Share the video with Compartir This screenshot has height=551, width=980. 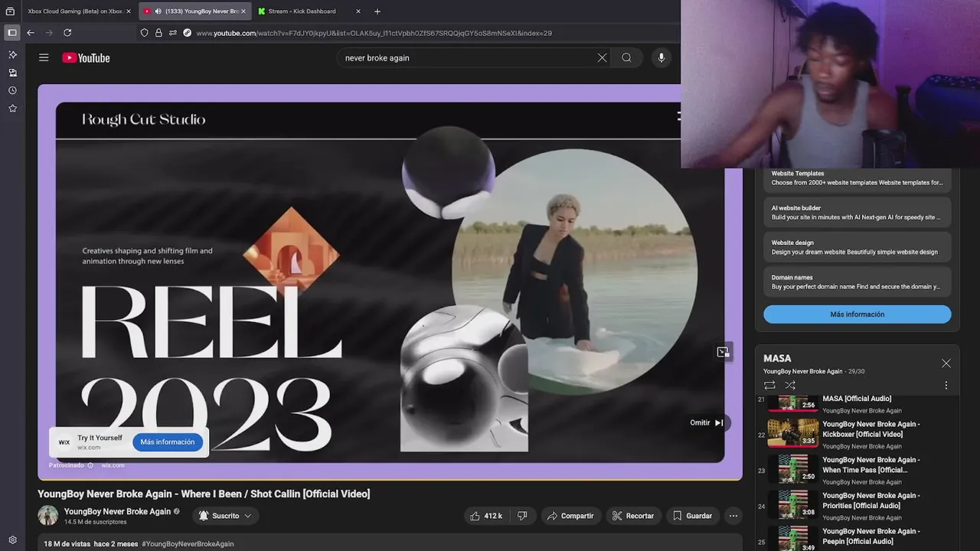coord(570,516)
